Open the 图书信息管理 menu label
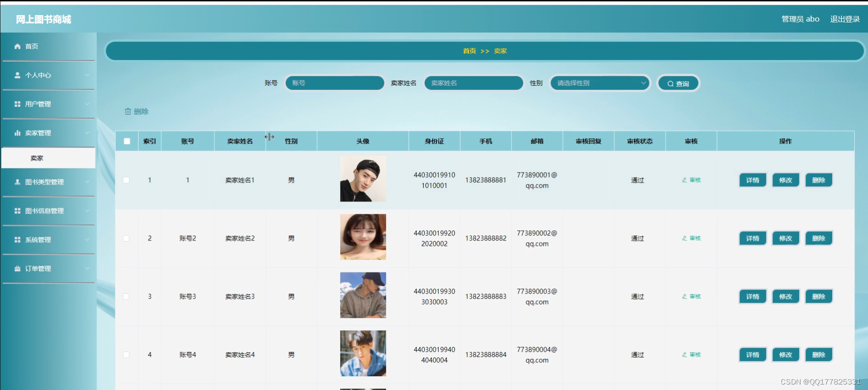Screen dimensions: 868x390 45,211
